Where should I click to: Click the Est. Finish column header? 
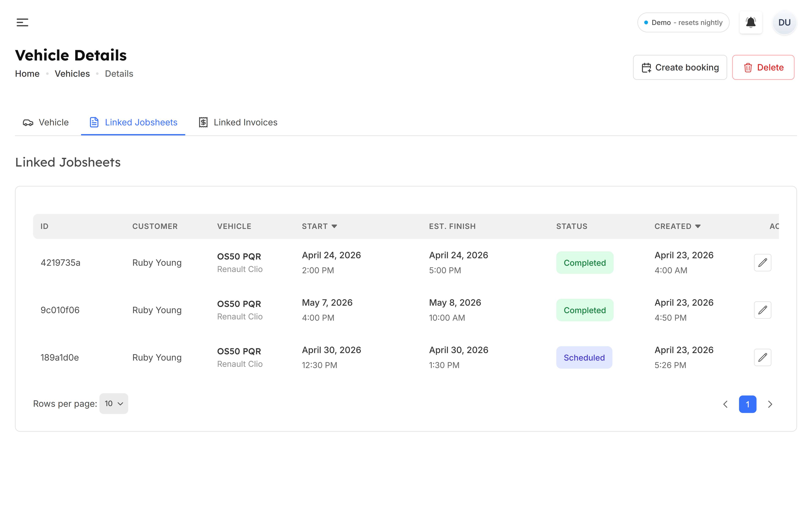click(x=452, y=226)
